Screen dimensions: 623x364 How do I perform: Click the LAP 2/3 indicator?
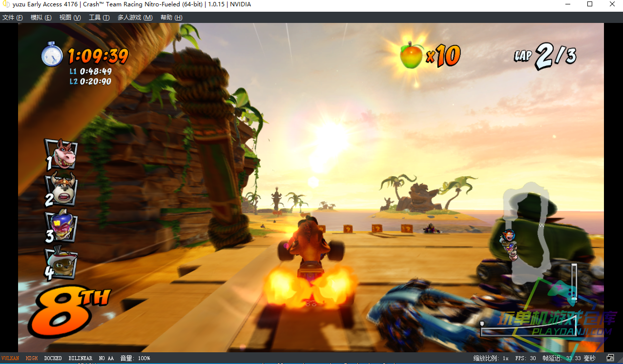click(x=545, y=56)
